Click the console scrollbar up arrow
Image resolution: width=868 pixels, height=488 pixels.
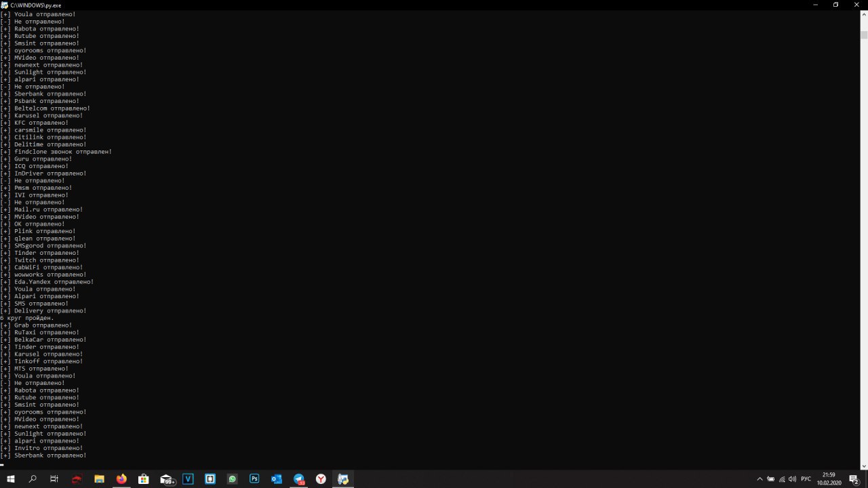click(864, 14)
